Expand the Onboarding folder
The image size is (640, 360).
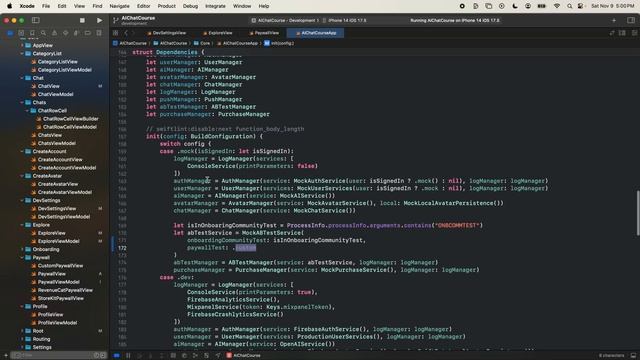[x=22, y=249]
